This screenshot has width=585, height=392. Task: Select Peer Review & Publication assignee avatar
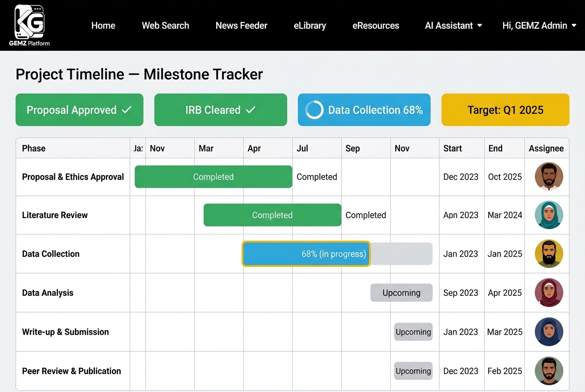coord(549,371)
